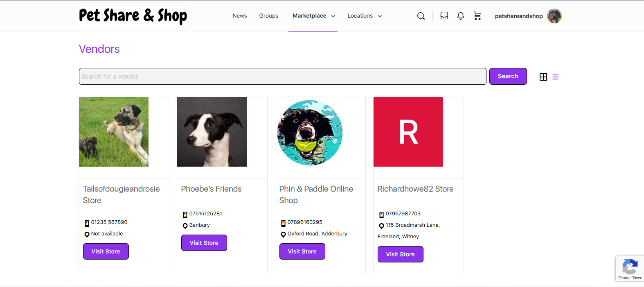
Task: Expand the Locations dropdown menu
Action: (x=364, y=16)
